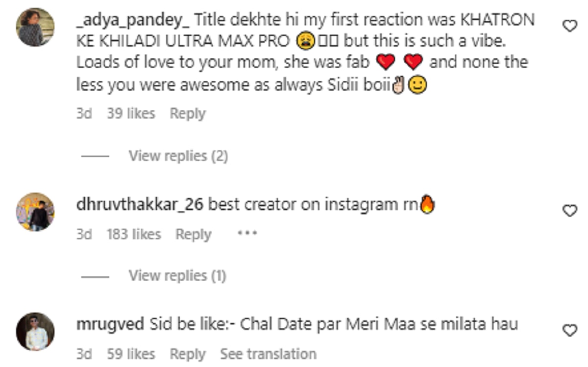Screen dimensions: 588x367
Task: Like mrugved's comment using heart icon
Action: tap(569, 331)
